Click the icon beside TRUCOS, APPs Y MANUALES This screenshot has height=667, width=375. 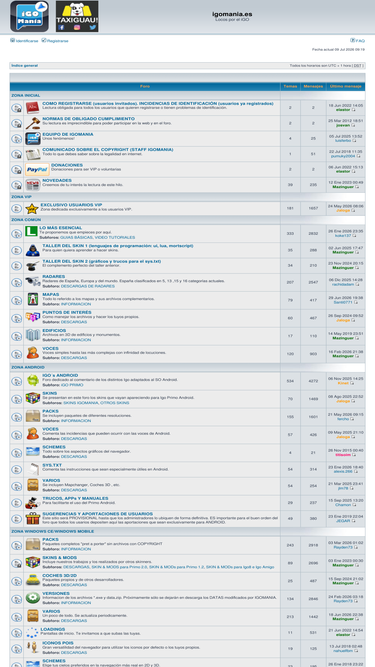[x=33, y=503]
